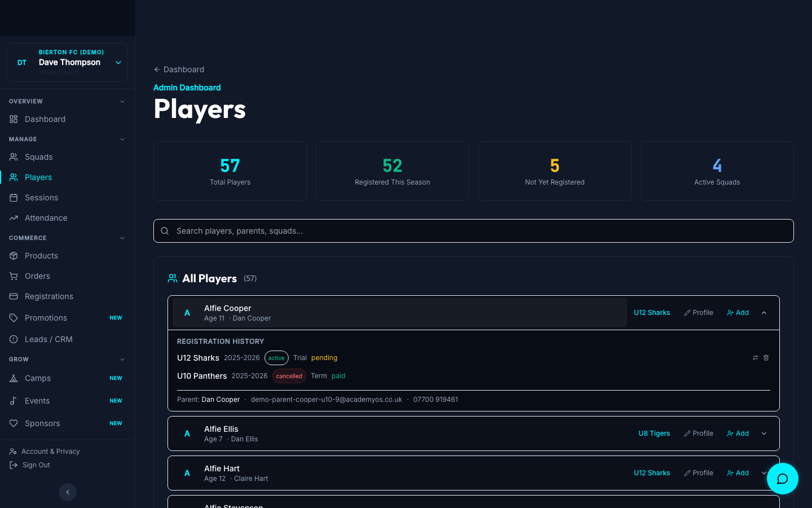Collapse the sidebar with the arrow button
The width and height of the screenshot is (812, 508).
(x=68, y=492)
